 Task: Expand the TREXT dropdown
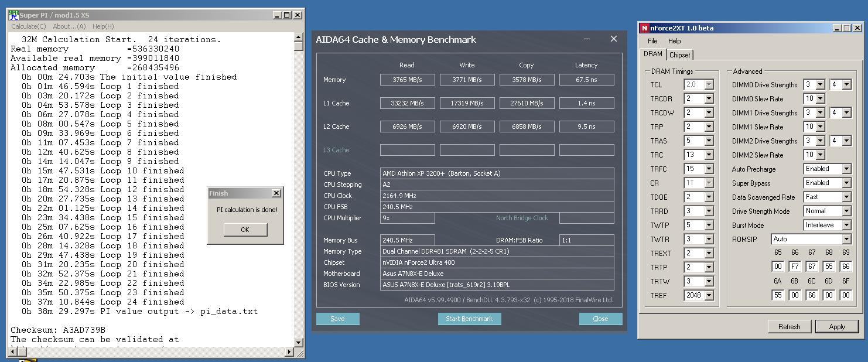click(x=709, y=253)
